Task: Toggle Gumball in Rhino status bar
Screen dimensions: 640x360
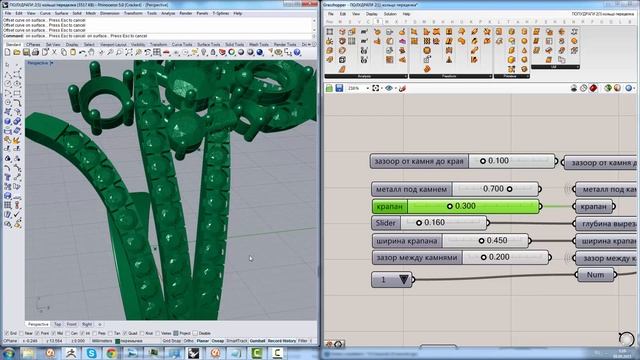Action: point(257,341)
